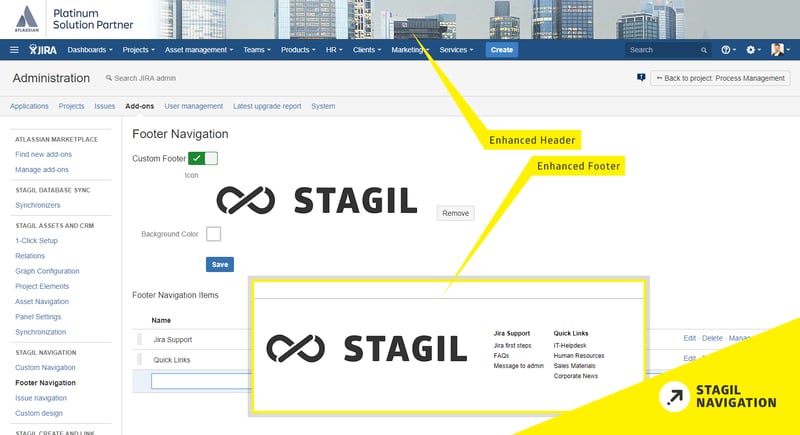800x435 pixels.
Task: Open Issue navigation in sidebar
Action: 41,398
